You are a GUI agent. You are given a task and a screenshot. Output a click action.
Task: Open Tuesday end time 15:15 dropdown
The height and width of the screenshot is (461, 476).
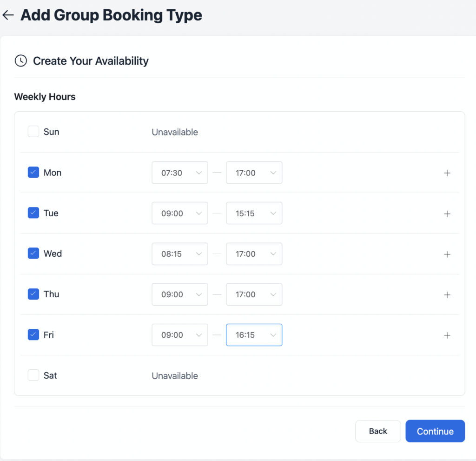pyautogui.click(x=254, y=213)
